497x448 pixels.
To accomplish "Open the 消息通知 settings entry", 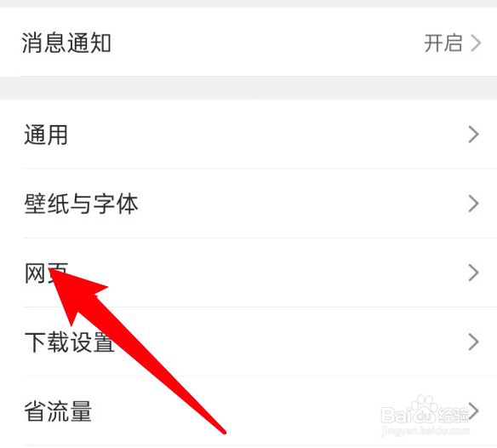I will coord(248,42).
